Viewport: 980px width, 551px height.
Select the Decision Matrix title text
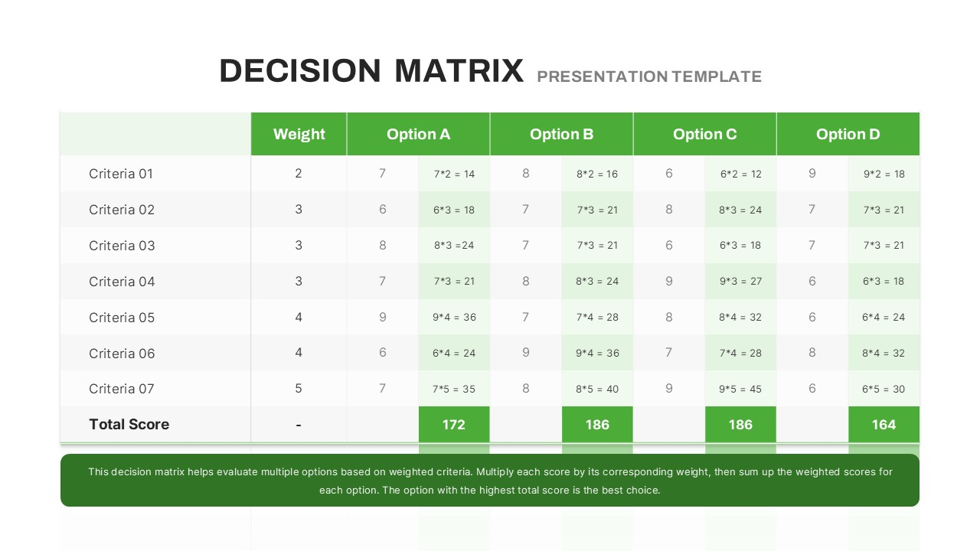point(371,71)
